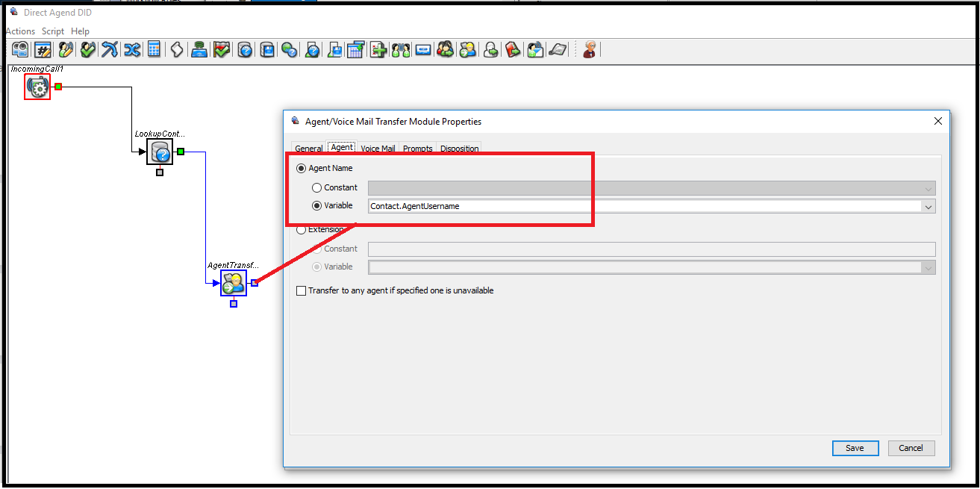Select the red and green checklist module icon
Screen dimensions: 980x489
coord(221,50)
